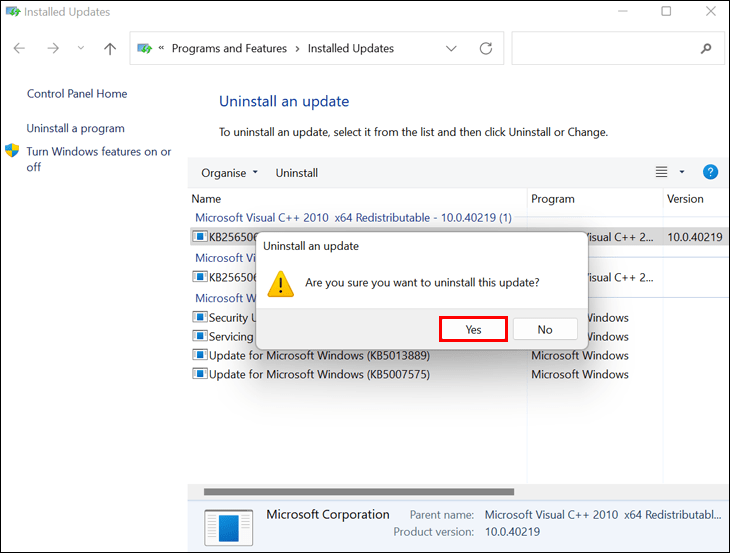Click Microsoft Windows program cell for KB5007575
The image size is (730, 553).
580,374
